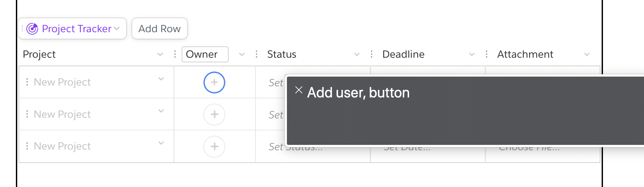Click the drag handle of second New Project row
Screen dimensions: 644x187
click(x=27, y=114)
